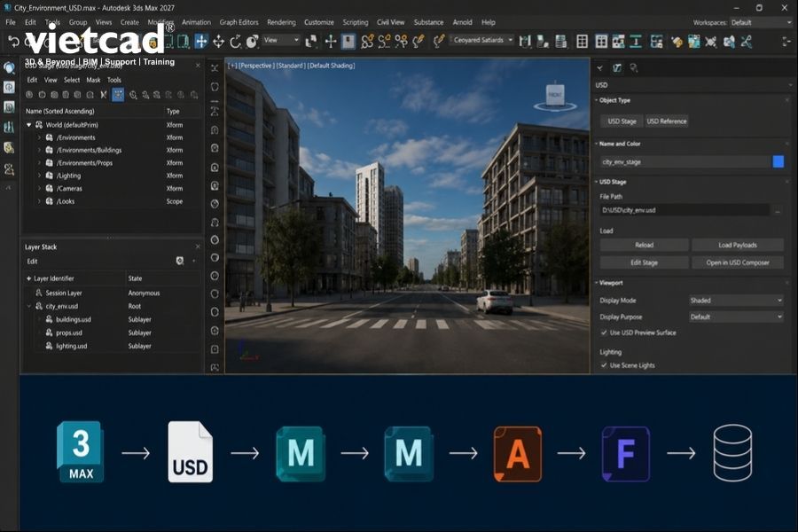Click the teal beam text-height icon in toolbar
The width and height of the screenshot is (798, 532).
click(636, 42)
